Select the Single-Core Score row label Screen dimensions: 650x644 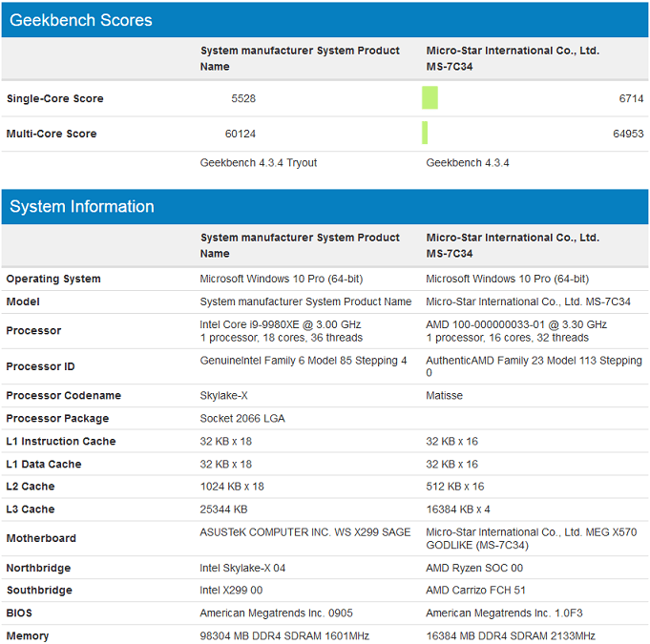(x=55, y=99)
